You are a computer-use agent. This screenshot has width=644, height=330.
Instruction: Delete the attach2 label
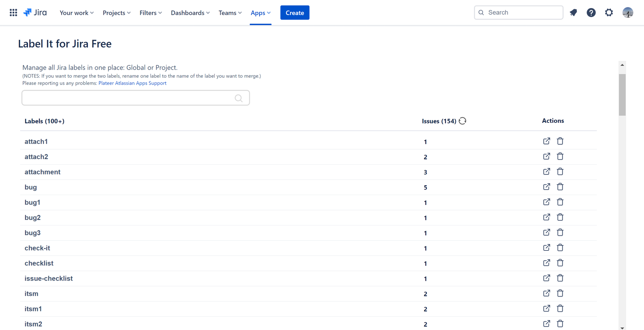[x=560, y=156]
